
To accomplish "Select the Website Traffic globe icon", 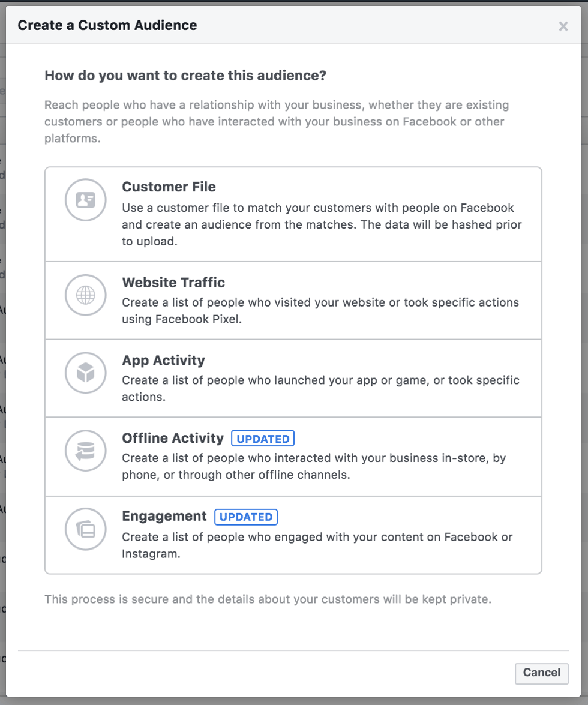I will point(85,295).
